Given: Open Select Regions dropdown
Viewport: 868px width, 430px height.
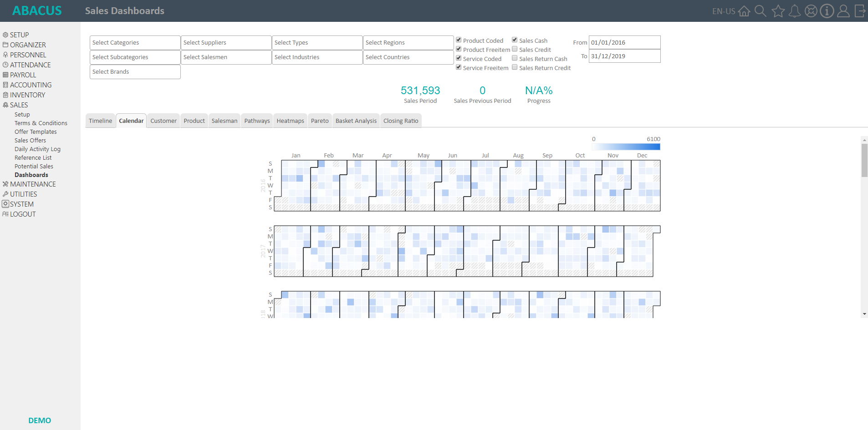Looking at the screenshot, I should pyautogui.click(x=408, y=43).
